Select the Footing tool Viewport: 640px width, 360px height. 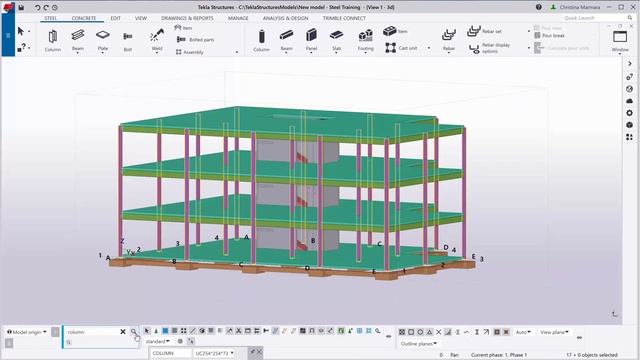[x=366, y=40]
